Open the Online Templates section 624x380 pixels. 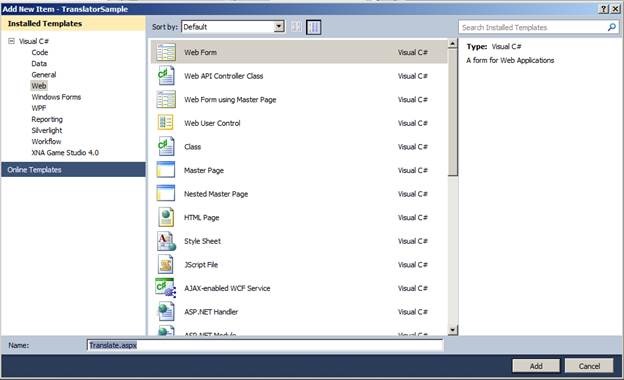coord(73,170)
